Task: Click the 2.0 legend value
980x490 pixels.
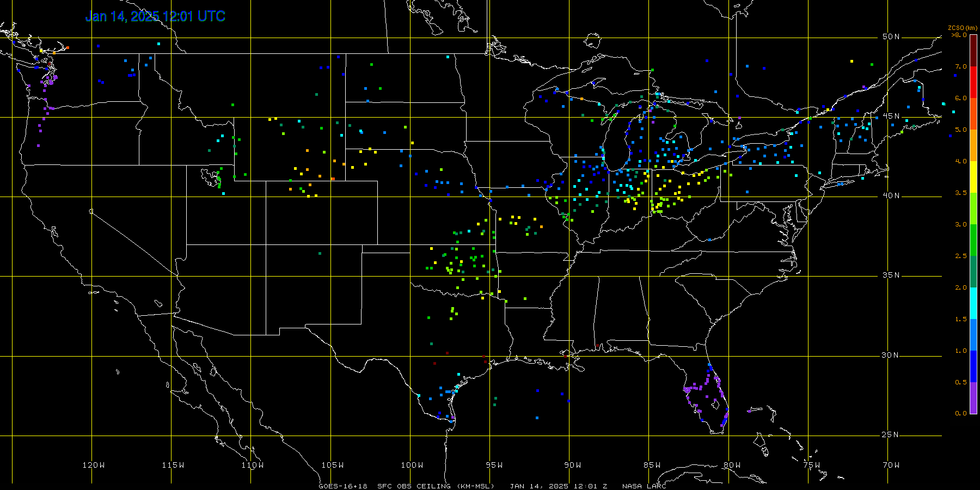Action: (x=961, y=288)
